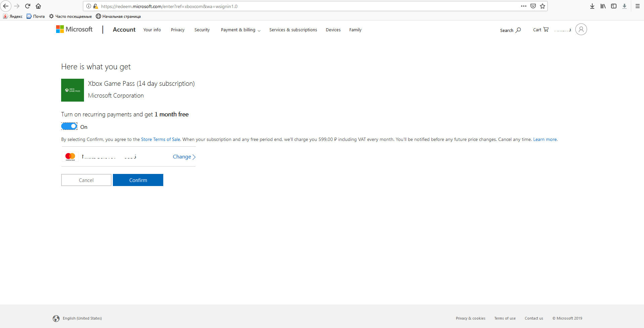The height and width of the screenshot is (328, 644).
Task: Click the Learn more link
Action: coord(545,139)
